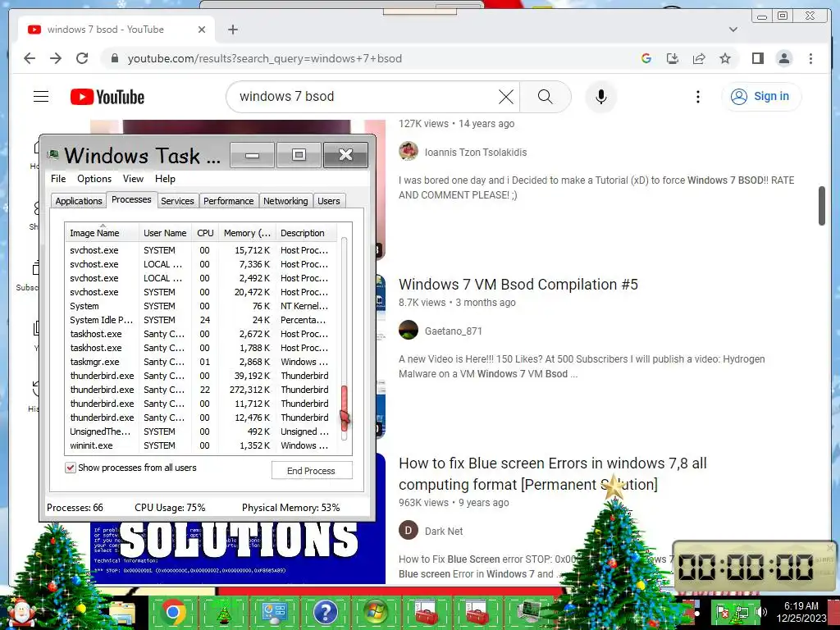Open a new browser tab
The height and width of the screenshot is (630, 840).
[232, 30]
